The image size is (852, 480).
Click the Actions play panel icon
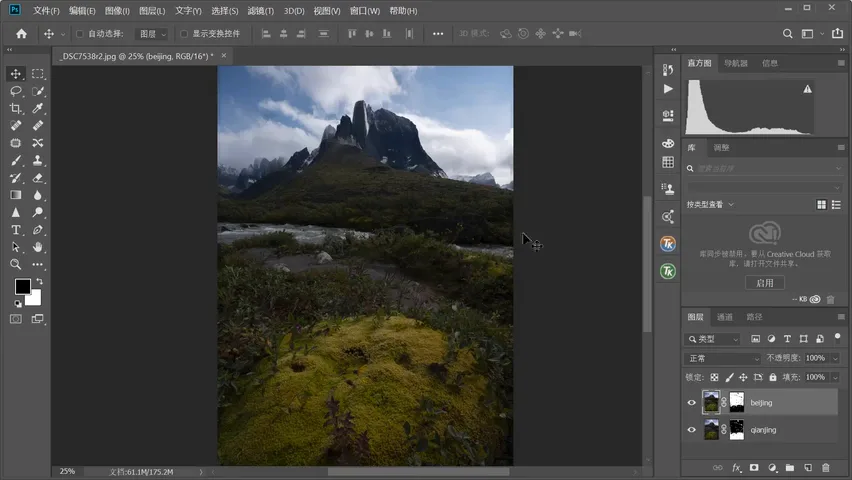tap(668, 89)
